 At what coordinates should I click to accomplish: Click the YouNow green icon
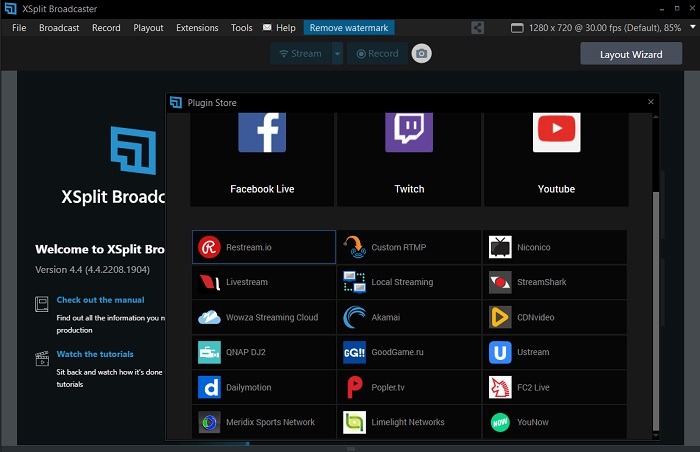[x=500, y=422]
